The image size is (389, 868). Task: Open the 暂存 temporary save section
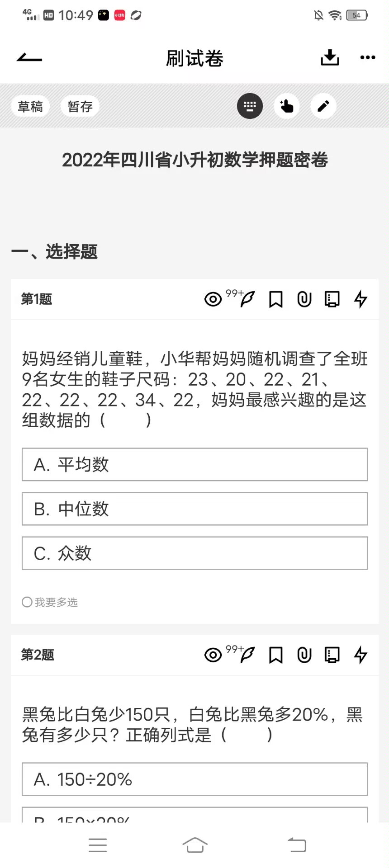click(80, 106)
